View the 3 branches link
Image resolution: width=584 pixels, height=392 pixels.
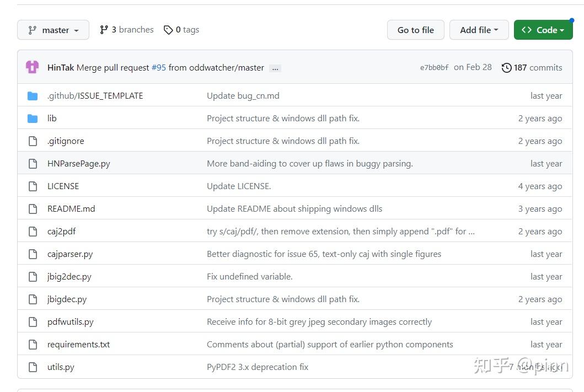tap(127, 30)
